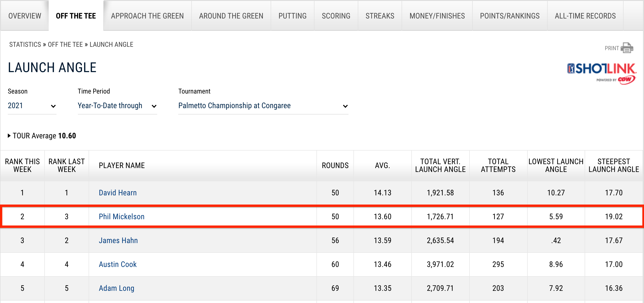This screenshot has height=303, width=644.
Task: Open the Approach the Green tab
Action: click(147, 16)
